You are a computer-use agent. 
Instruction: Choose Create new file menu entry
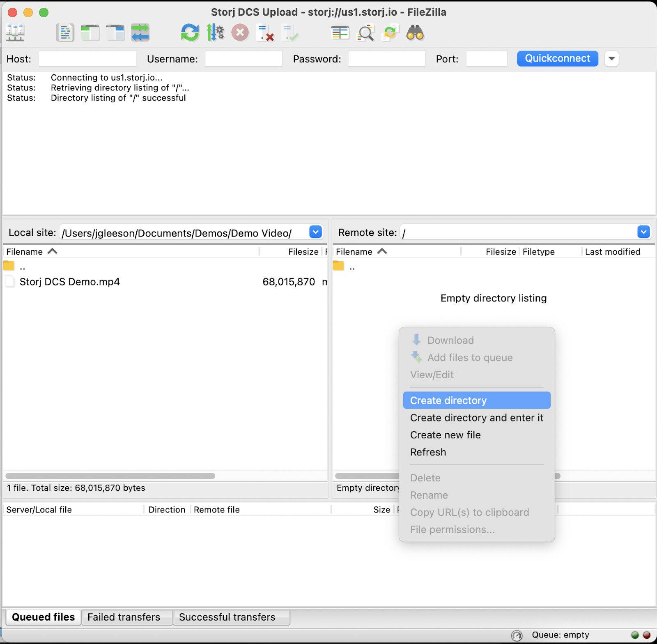(477, 435)
